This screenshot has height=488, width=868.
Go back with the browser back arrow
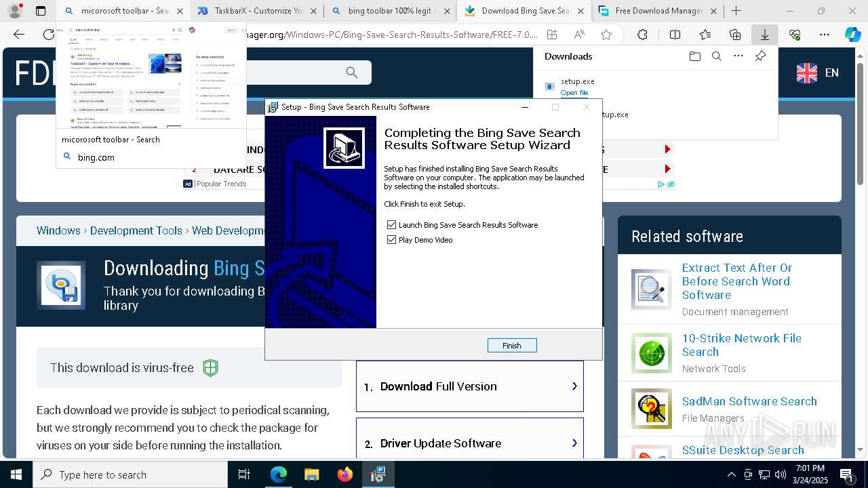[x=19, y=35]
